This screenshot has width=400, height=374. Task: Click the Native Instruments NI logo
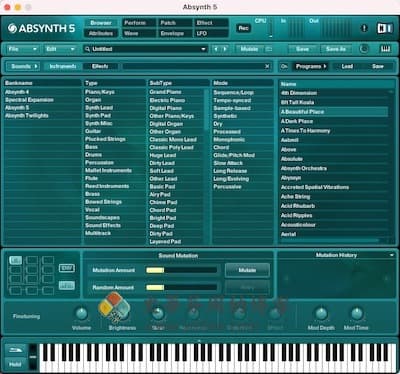(385, 28)
